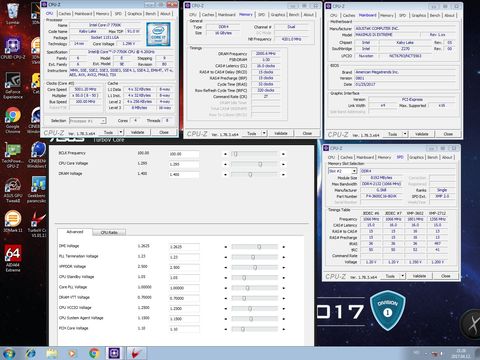The width and height of the screenshot is (480, 360).
Task: Open the 3DMark 11 desktop icon
Action: pyautogui.click(x=13, y=222)
